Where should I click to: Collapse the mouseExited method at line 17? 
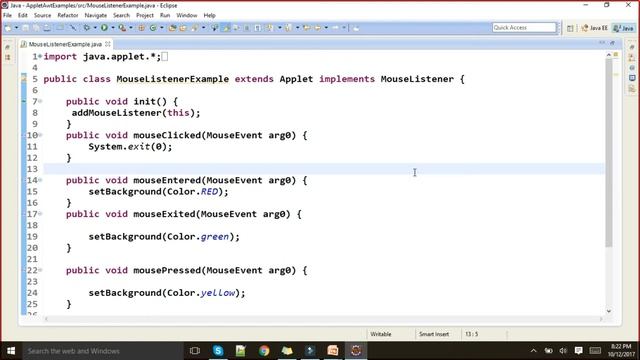tap(40, 214)
